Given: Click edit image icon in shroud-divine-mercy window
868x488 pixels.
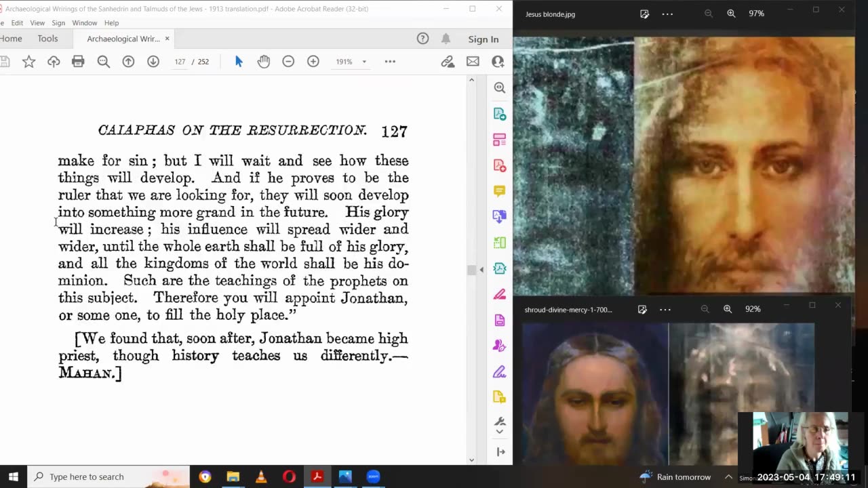Looking at the screenshot, I should (642, 309).
